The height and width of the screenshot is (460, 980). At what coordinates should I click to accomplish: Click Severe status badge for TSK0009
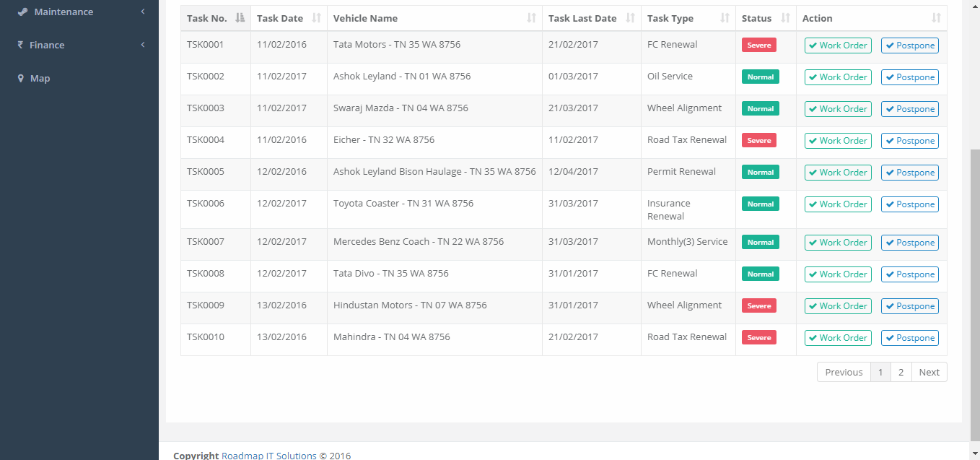click(758, 305)
